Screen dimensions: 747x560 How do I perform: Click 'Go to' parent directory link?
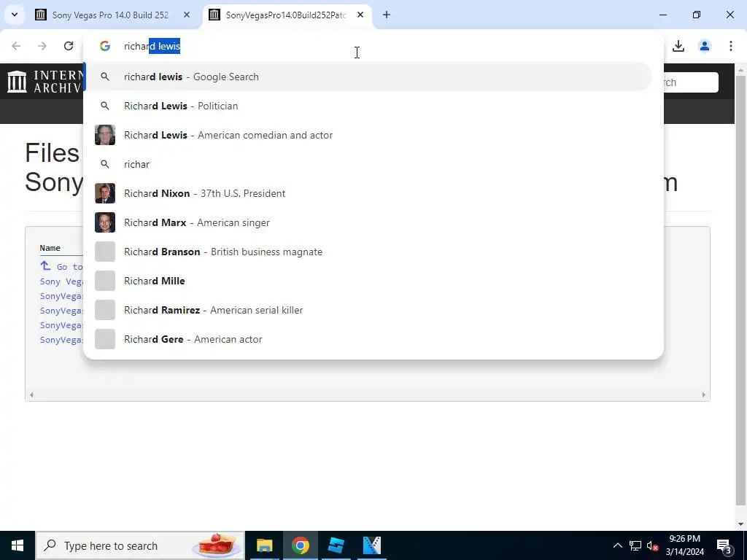click(62, 266)
